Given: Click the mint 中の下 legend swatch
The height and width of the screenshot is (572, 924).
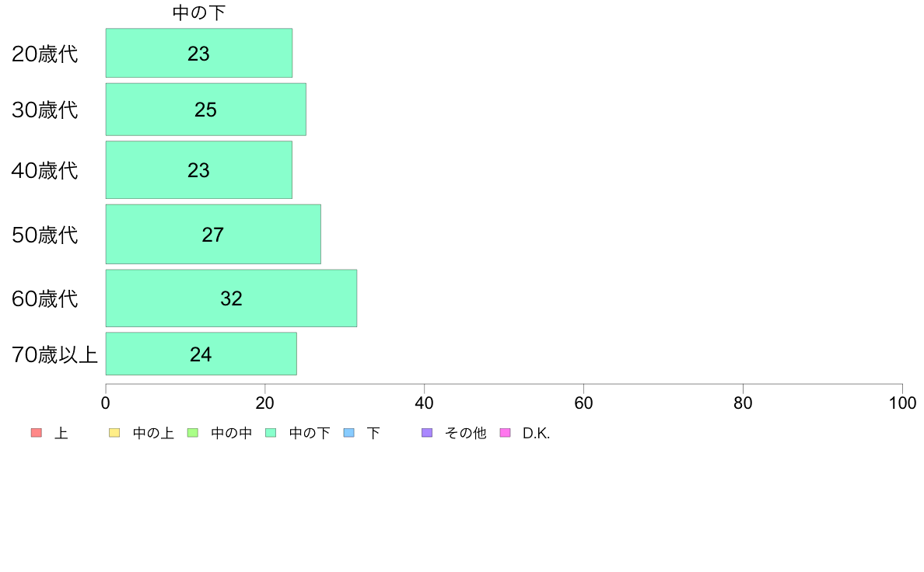Looking at the screenshot, I should pos(271,433).
